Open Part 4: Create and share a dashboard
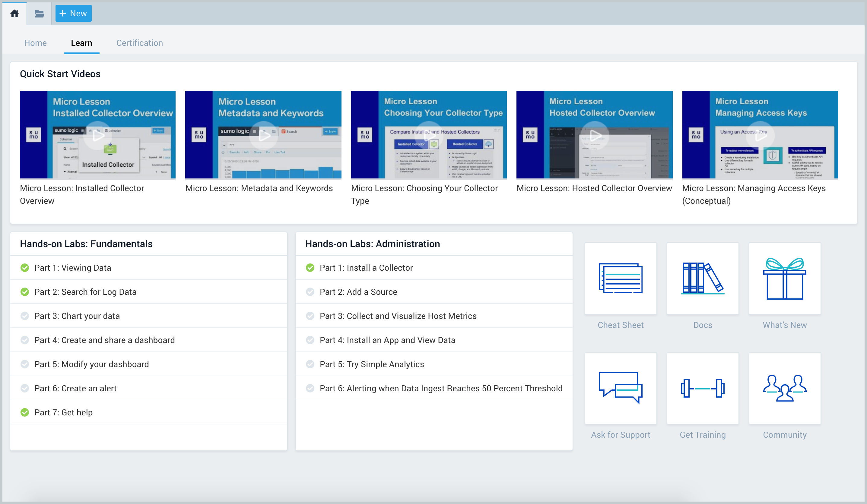This screenshot has height=504, width=867. pyautogui.click(x=104, y=340)
